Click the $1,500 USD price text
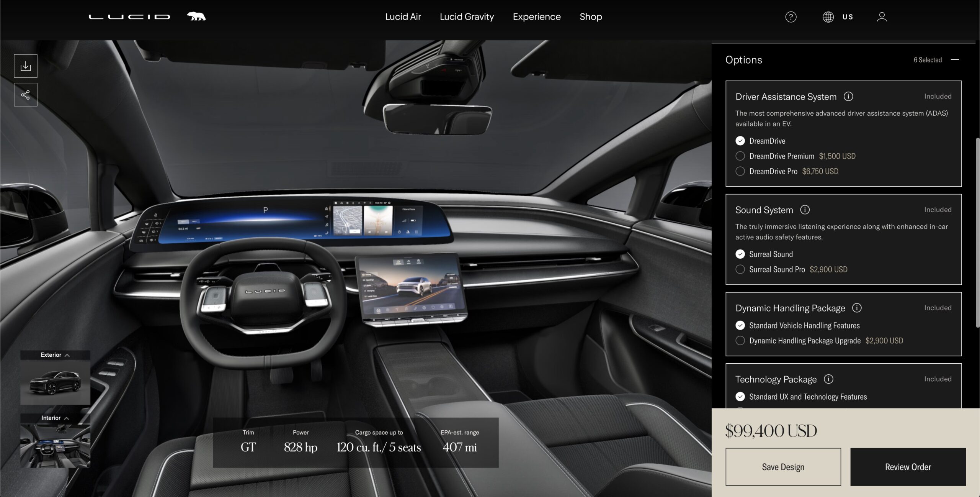Screen dimensions: 980x497 [837, 156]
